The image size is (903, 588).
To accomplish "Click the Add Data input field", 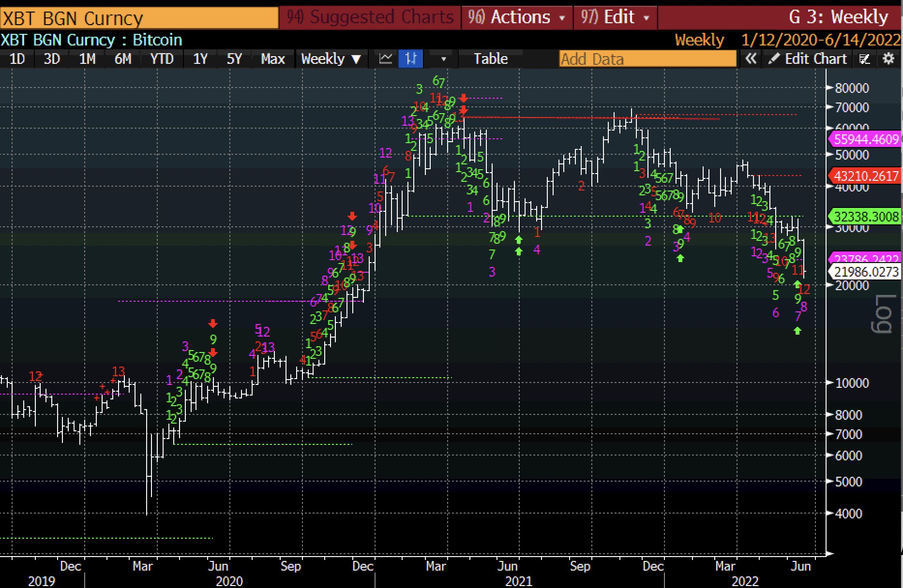I will (x=647, y=59).
